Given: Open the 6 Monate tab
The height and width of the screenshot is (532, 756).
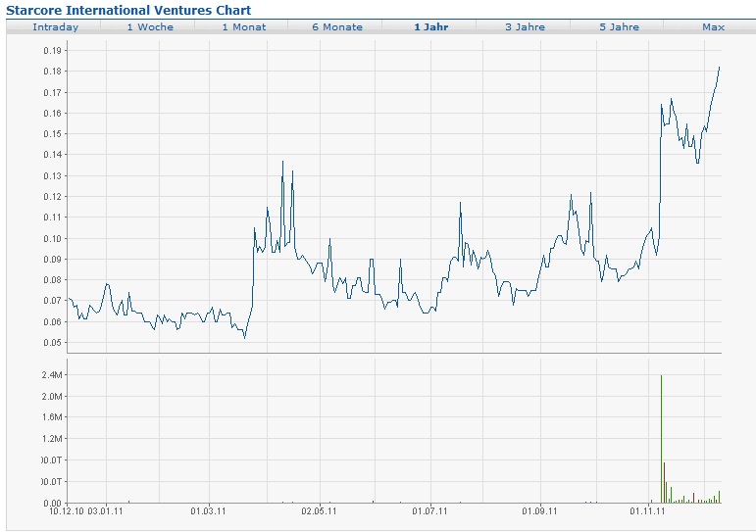Looking at the screenshot, I should coord(337,27).
